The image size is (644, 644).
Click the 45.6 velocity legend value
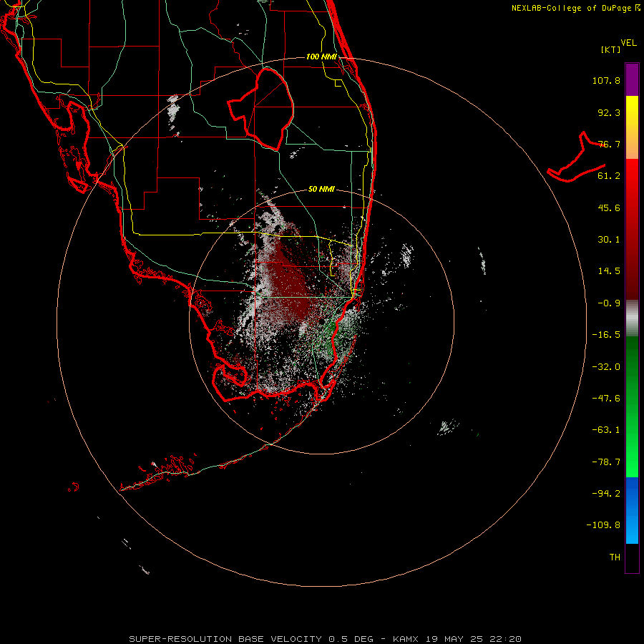[609, 208]
